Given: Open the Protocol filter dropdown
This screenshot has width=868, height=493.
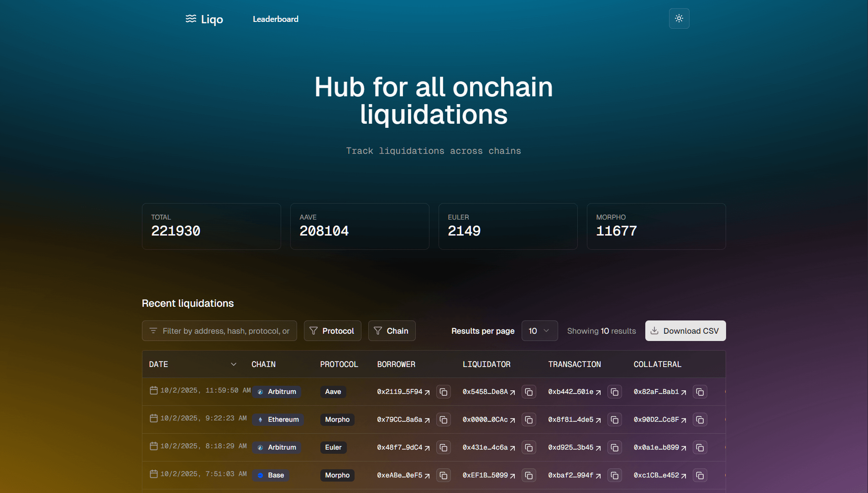Looking at the screenshot, I should 332,331.
